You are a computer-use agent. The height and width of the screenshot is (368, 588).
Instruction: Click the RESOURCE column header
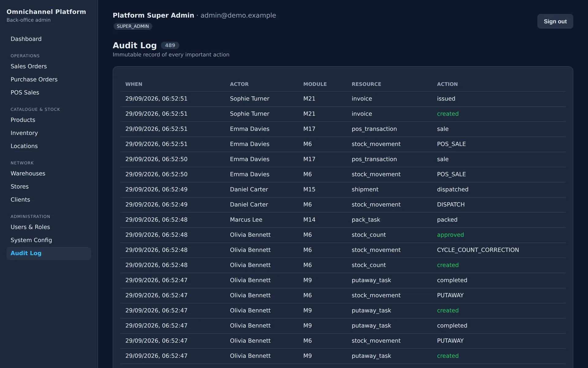pos(366,84)
